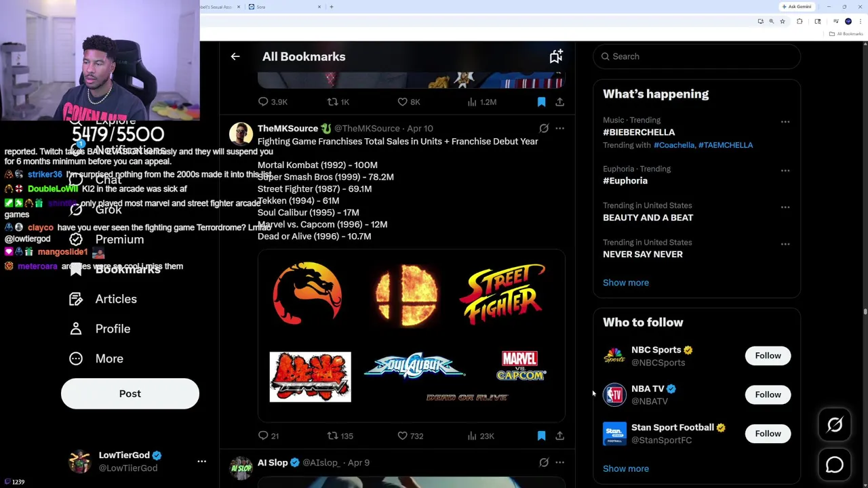Viewport: 868px width, 488px height.
Task: Ask Grok about the TheMKSource post
Action: click(x=544, y=128)
